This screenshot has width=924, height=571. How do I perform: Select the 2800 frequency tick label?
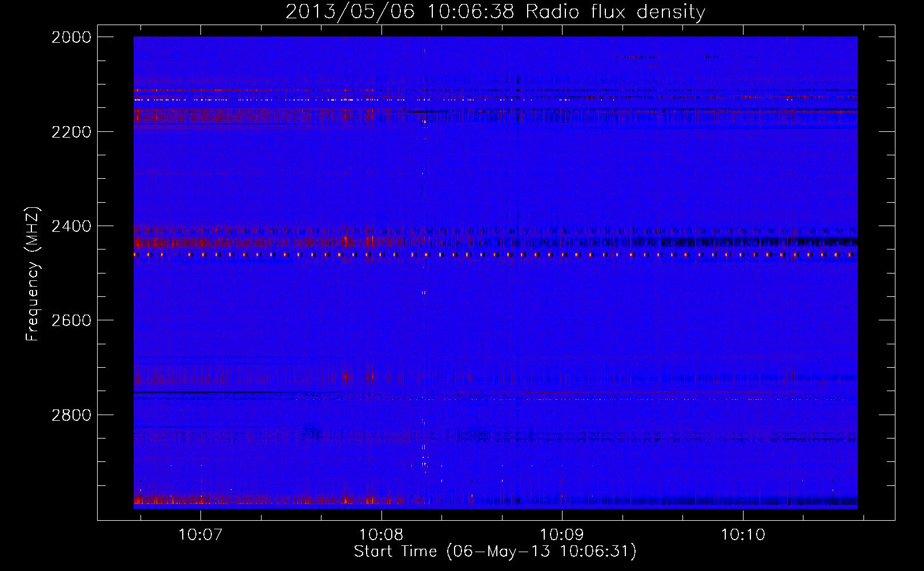71,415
